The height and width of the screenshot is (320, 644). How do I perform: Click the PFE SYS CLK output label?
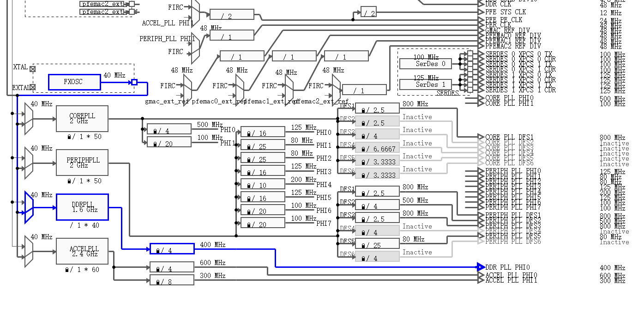506,12
